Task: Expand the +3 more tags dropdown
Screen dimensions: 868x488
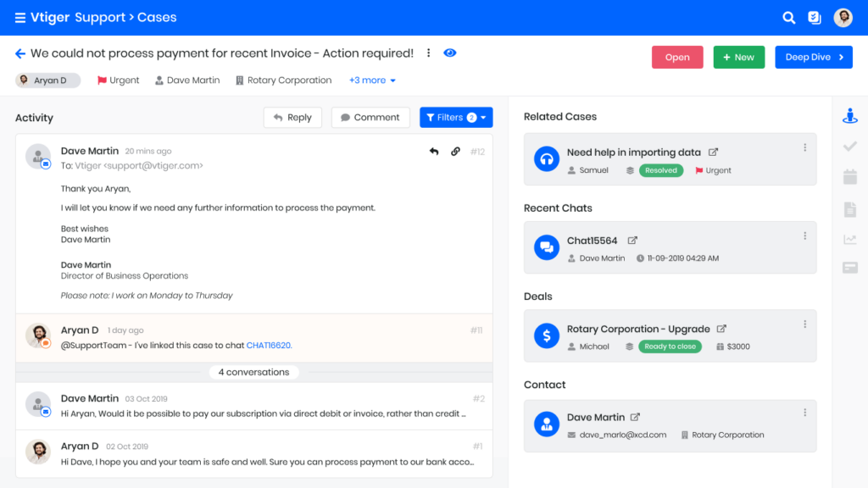Action: tap(372, 80)
